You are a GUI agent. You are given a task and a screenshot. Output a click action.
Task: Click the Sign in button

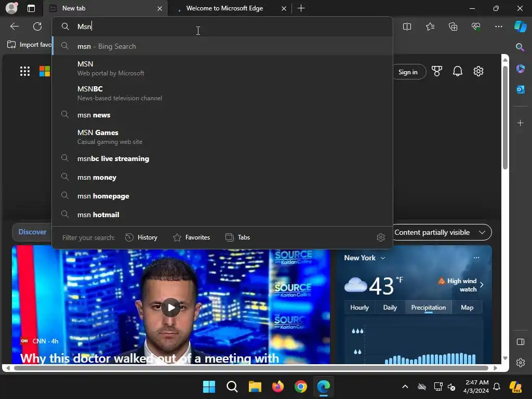pos(408,72)
